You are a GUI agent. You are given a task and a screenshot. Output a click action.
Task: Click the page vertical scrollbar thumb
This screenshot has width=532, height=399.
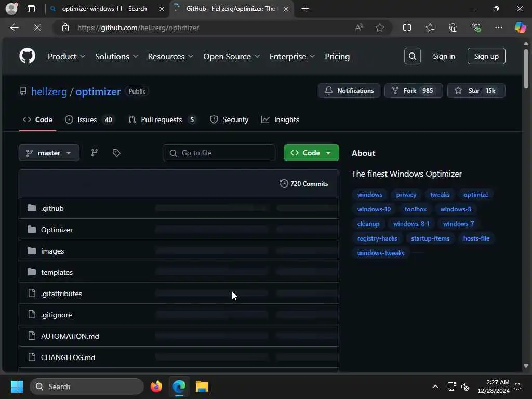[526, 69]
